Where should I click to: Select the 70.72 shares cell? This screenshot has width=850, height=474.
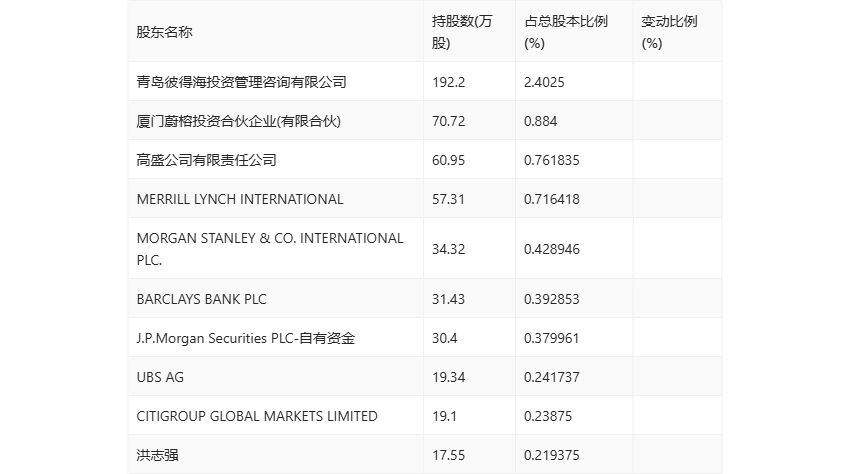[448, 121]
